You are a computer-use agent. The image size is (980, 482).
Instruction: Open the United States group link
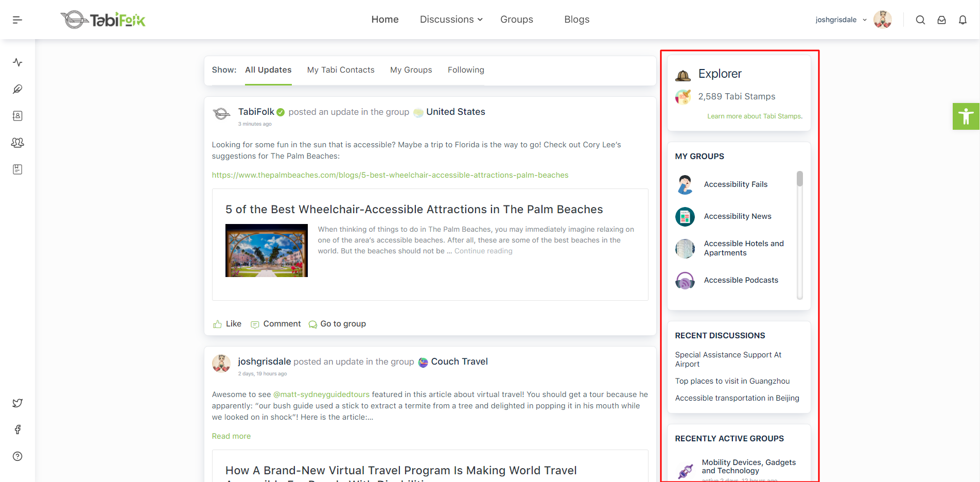456,112
